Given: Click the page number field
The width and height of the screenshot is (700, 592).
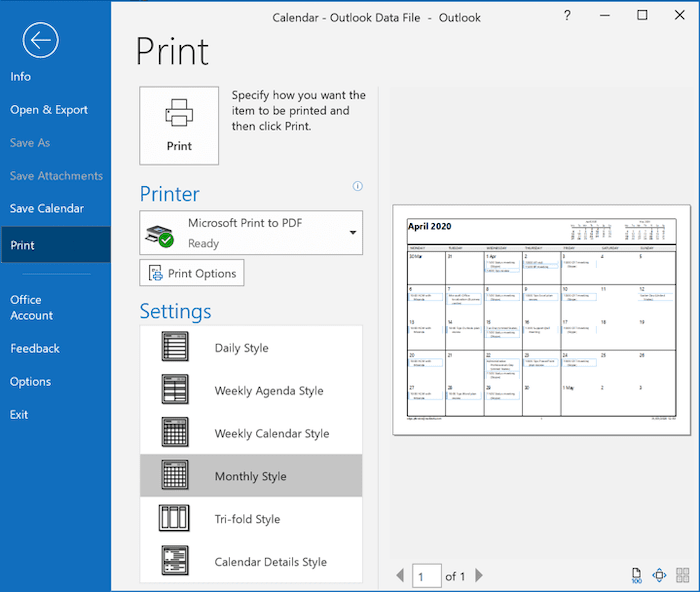Looking at the screenshot, I should (x=427, y=576).
